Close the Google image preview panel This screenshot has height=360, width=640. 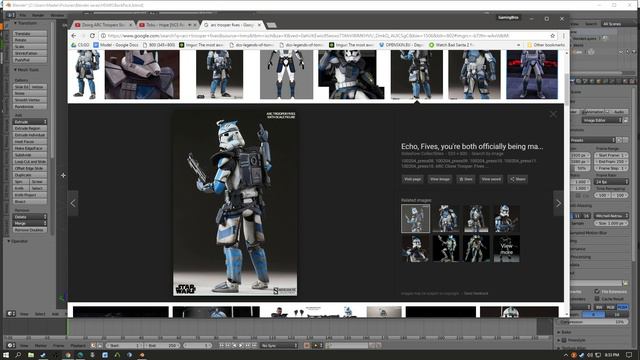click(x=553, y=114)
